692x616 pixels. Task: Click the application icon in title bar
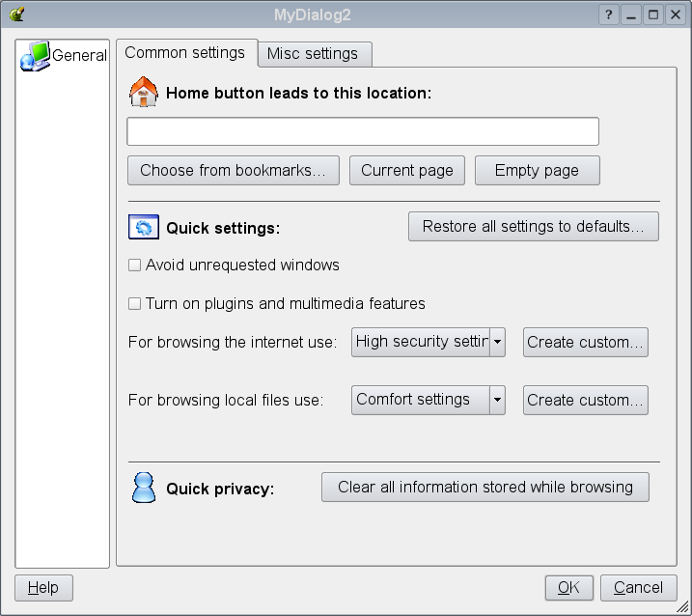click(16, 14)
